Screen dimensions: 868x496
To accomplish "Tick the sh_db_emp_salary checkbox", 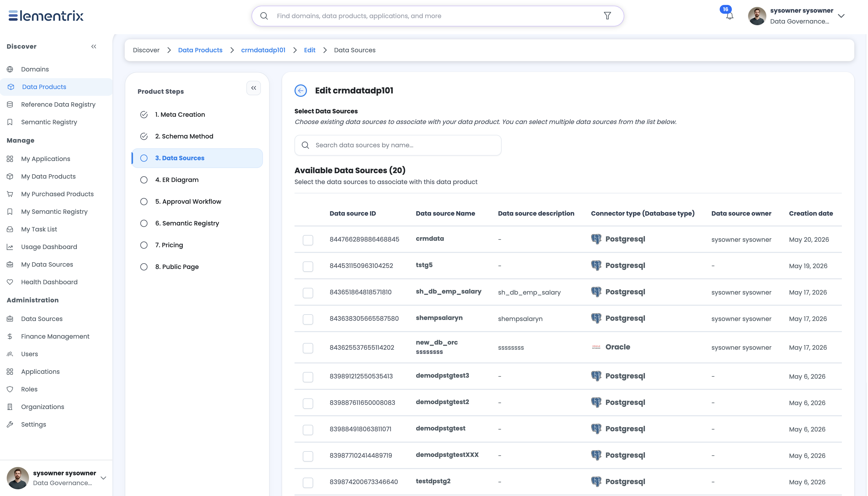I will pyautogui.click(x=308, y=293).
